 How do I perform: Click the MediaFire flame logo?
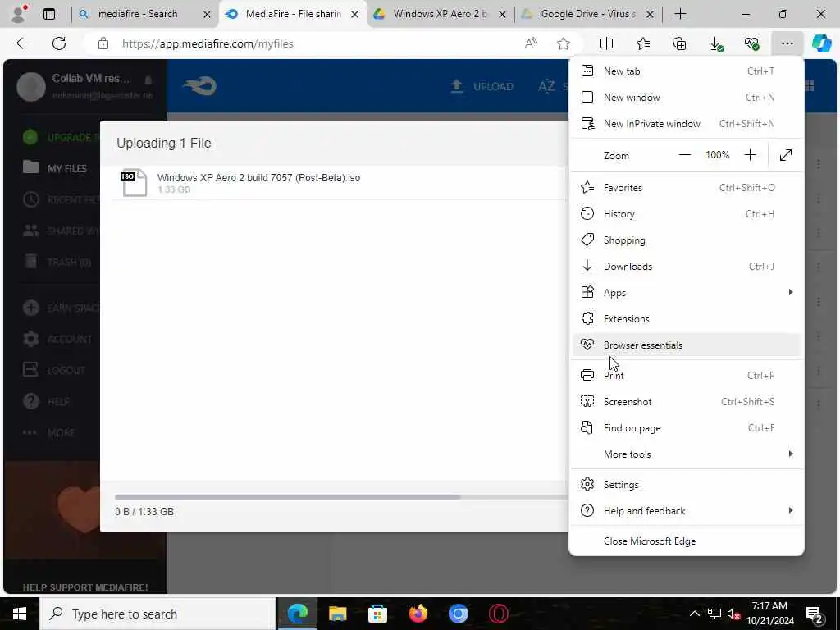click(199, 85)
